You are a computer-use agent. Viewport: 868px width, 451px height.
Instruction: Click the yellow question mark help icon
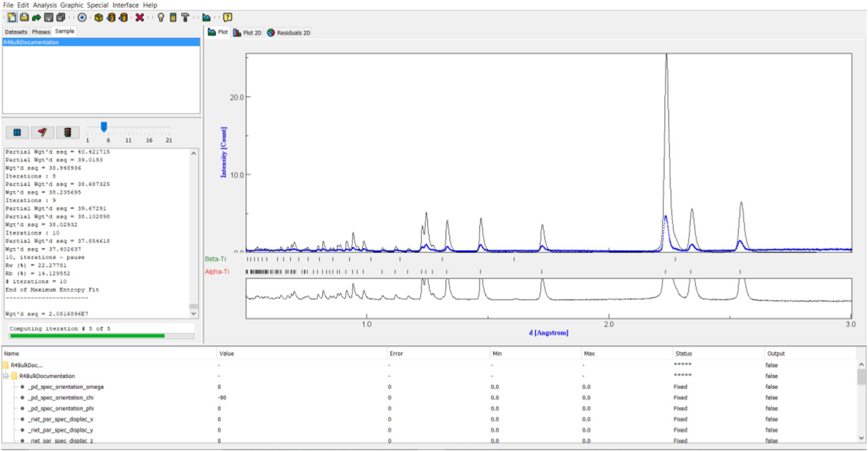(x=228, y=18)
